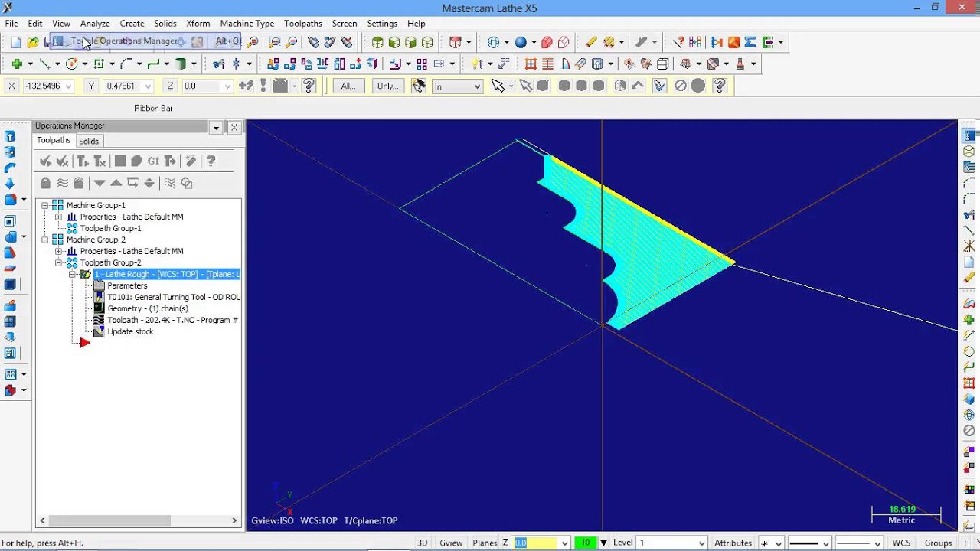Click the WCS status bar button
980x551 pixels.
(902, 543)
